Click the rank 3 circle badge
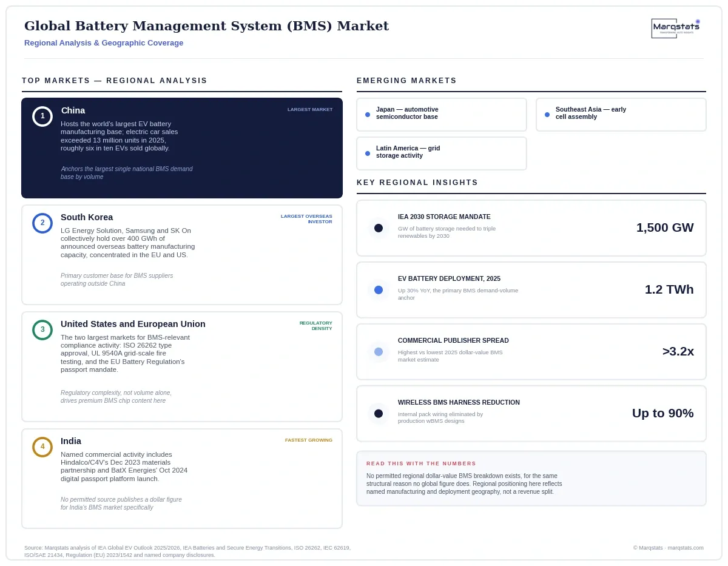Viewport: 728px width, 566px height. [42, 329]
